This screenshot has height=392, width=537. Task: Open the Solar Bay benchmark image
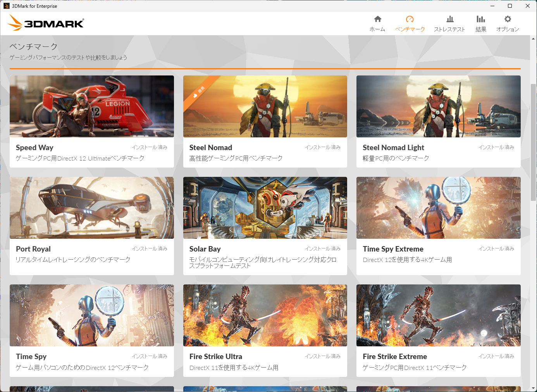point(265,208)
